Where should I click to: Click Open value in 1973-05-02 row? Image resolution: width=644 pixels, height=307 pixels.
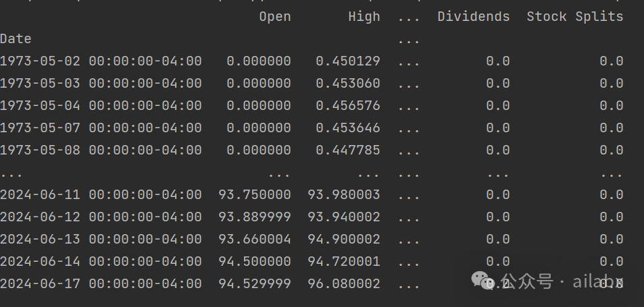(x=259, y=61)
